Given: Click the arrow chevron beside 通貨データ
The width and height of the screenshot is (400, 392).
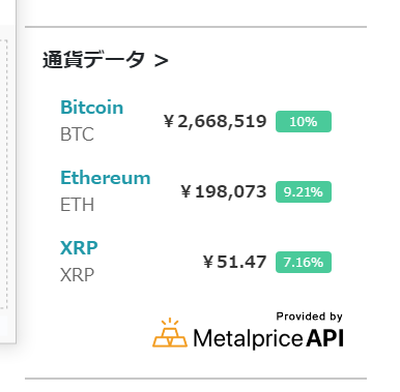Looking at the screenshot, I should 161,61.
